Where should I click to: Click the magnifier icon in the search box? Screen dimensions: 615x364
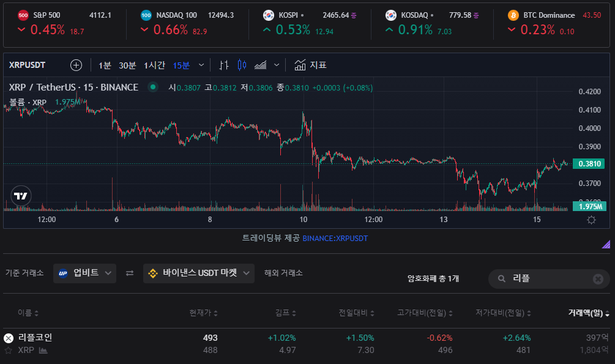tap(502, 278)
